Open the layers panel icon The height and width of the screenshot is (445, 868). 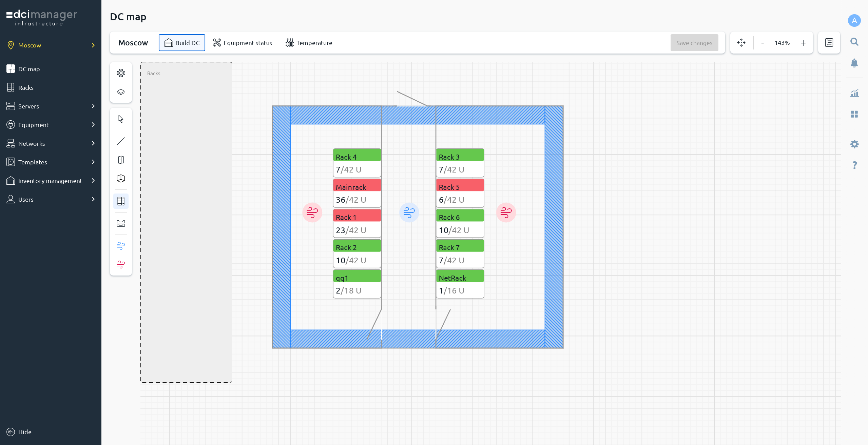121,92
